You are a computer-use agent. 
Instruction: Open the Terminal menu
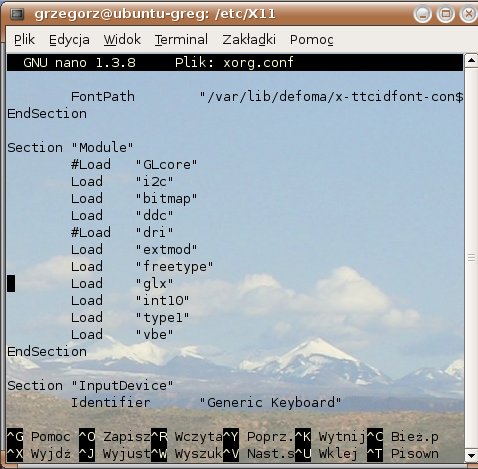tap(181, 40)
